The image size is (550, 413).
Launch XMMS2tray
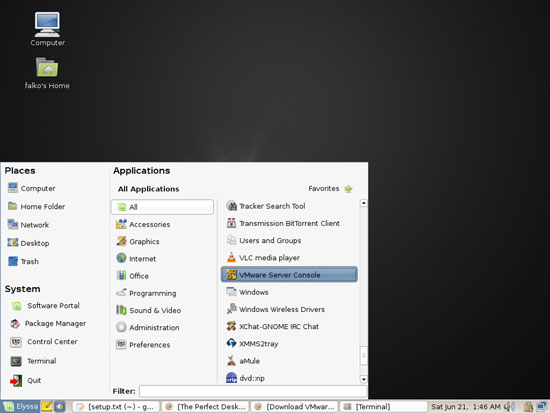(x=289, y=344)
